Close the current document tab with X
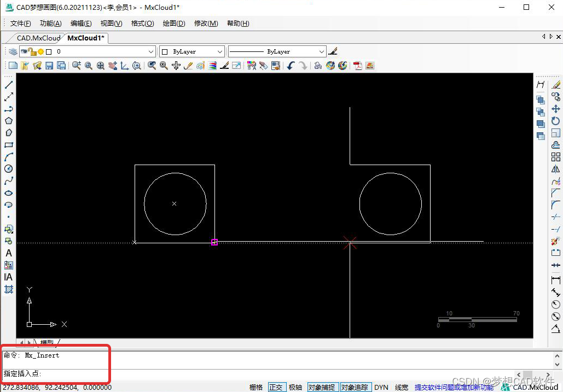 click(x=558, y=37)
